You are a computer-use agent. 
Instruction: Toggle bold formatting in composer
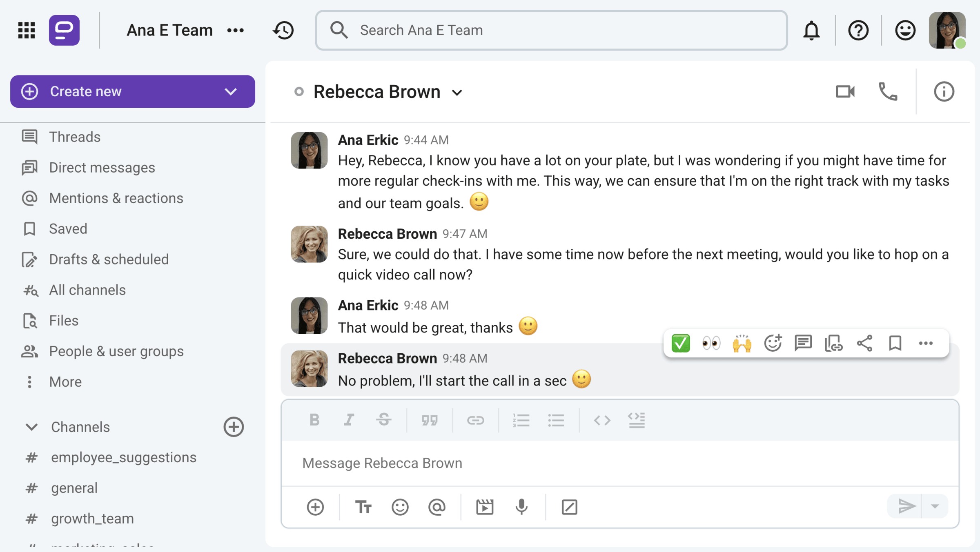314,420
